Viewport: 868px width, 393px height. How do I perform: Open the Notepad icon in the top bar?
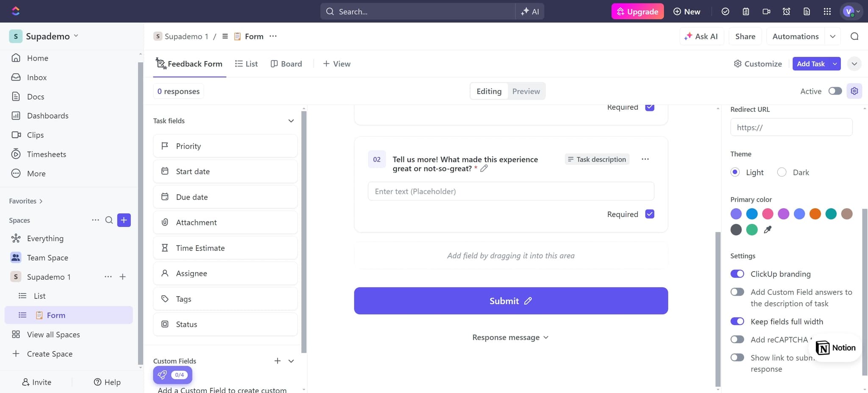[x=746, y=11]
